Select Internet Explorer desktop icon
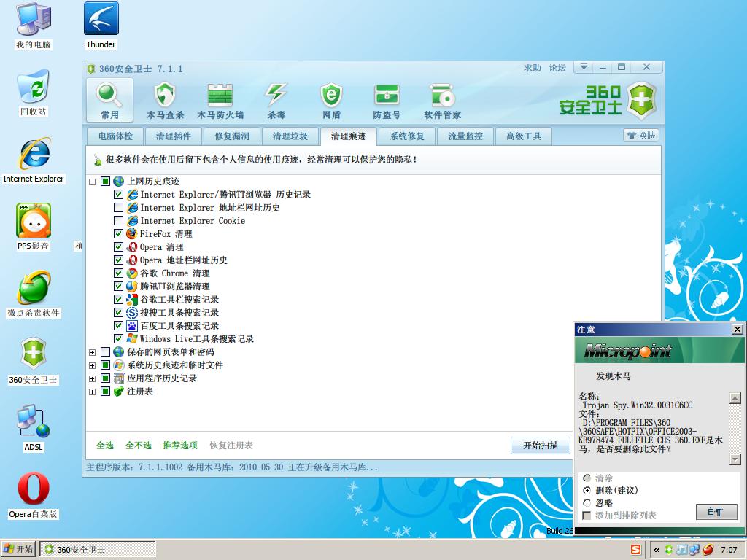This screenshot has height=560, width=747. pyautogui.click(x=34, y=160)
